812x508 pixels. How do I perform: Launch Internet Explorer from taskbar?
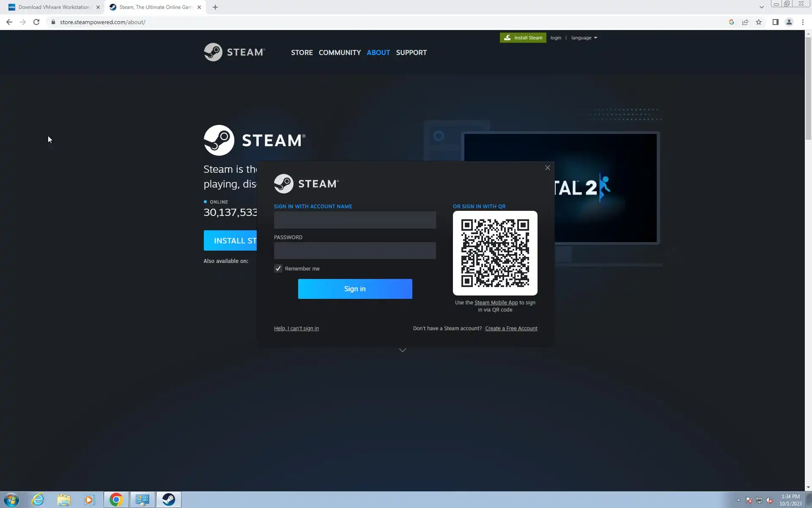[x=38, y=500]
